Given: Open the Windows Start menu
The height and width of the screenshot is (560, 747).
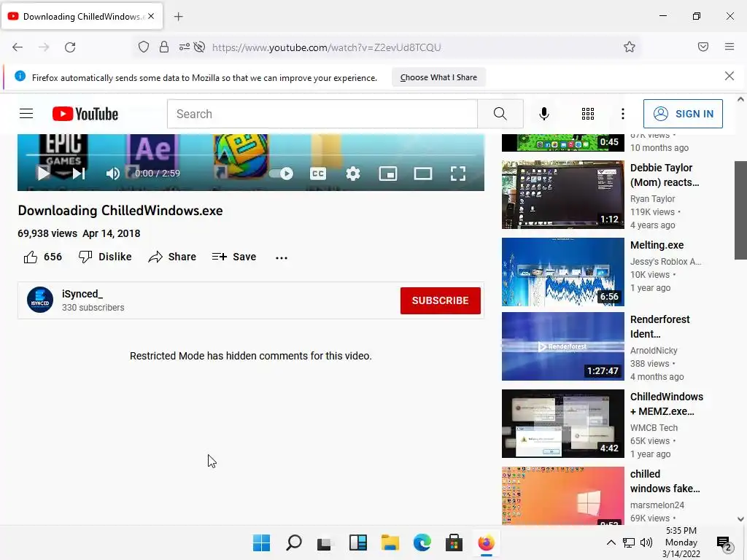Looking at the screenshot, I should pos(262,542).
